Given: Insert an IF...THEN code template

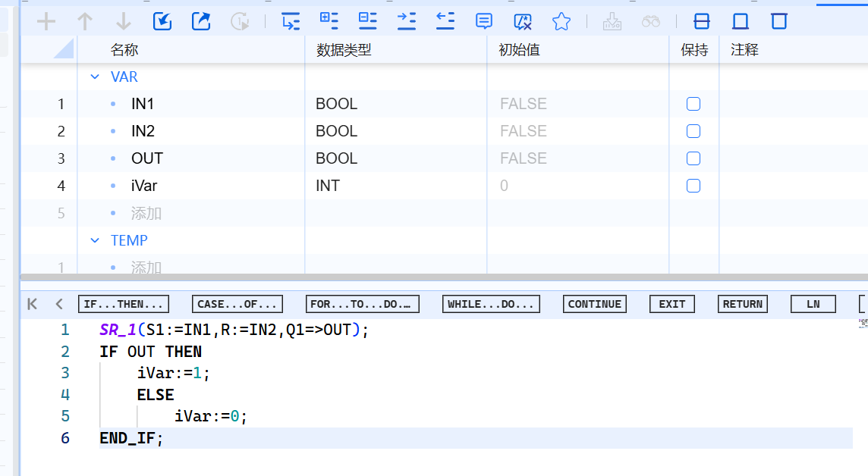Looking at the screenshot, I should [x=123, y=304].
